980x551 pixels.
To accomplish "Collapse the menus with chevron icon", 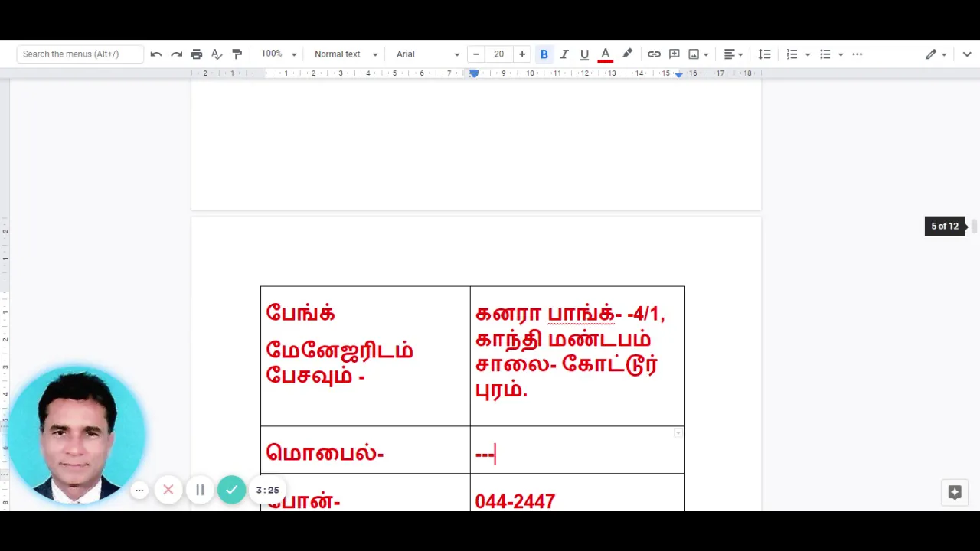I will point(967,54).
